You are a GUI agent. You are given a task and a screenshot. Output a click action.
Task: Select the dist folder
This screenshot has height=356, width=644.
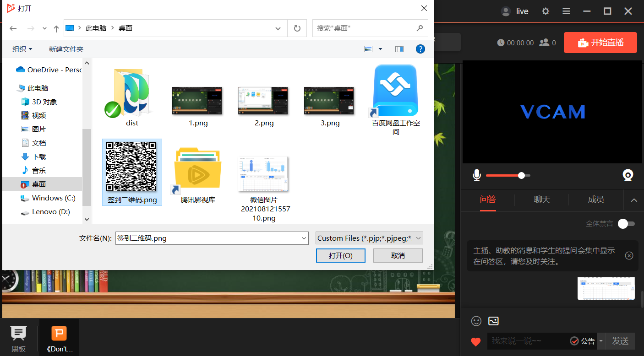click(x=132, y=96)
